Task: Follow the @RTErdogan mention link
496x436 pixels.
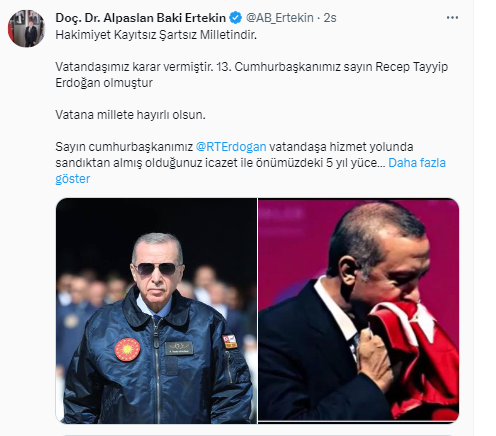Action: tap(231, 147)
